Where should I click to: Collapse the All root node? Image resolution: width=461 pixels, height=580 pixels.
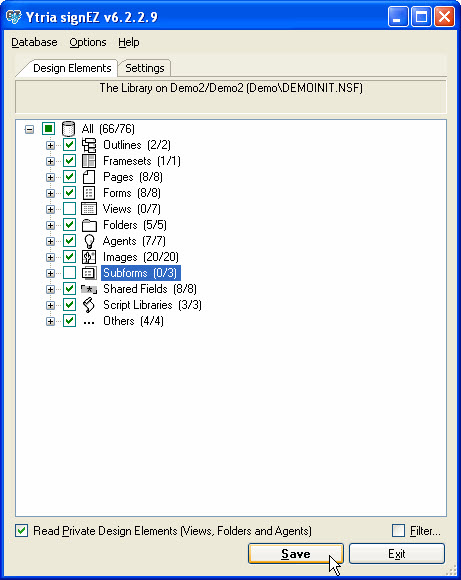pyautogui.click(x=29, y=129)
